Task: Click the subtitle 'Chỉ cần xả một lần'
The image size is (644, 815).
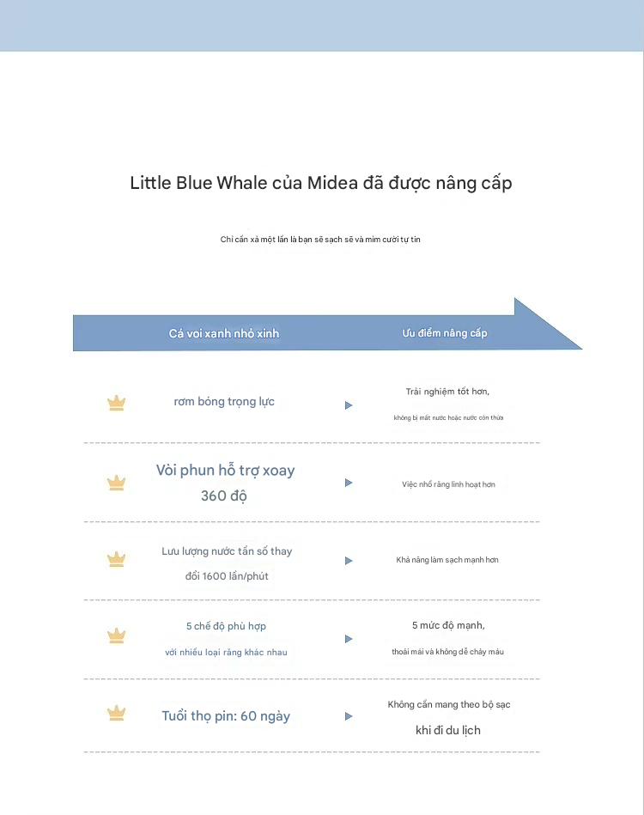Action: click(x=320, y=240)
